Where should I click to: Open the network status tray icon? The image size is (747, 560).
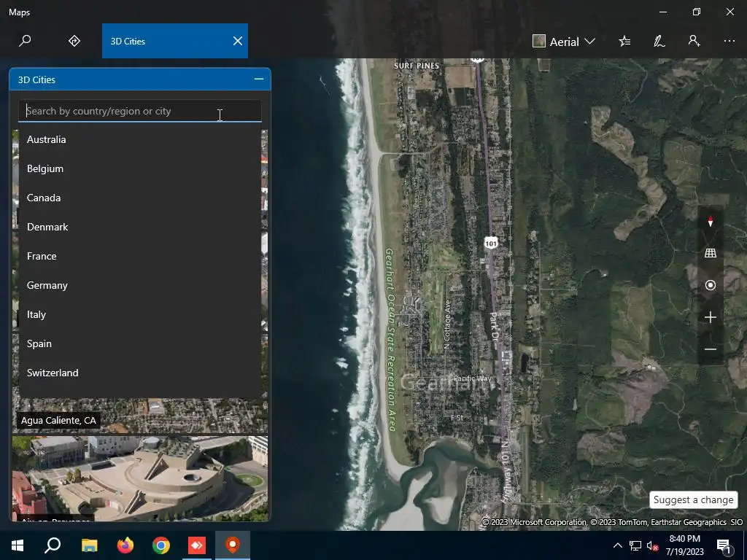pos(635,545)
